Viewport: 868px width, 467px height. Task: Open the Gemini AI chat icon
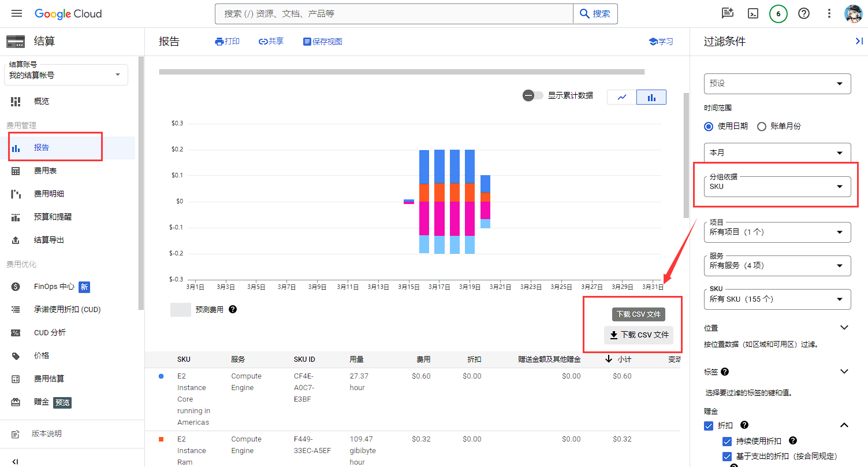(x=727, y=13)
